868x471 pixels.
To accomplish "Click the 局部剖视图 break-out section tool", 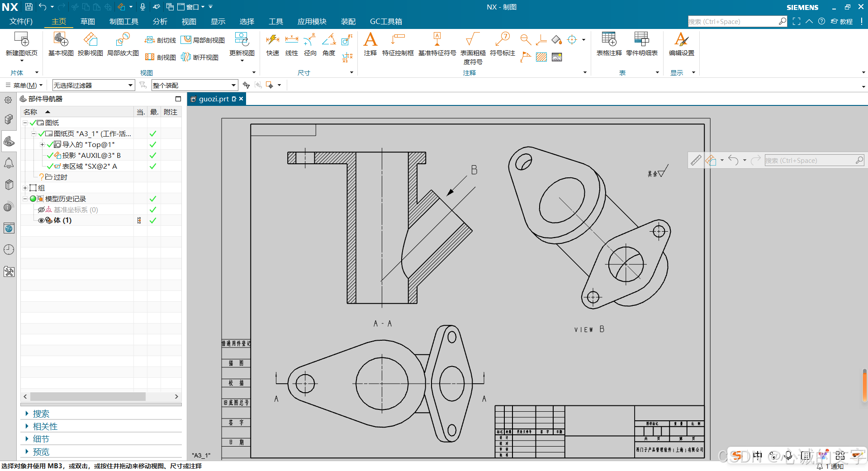I will click(x=203, y=40).
